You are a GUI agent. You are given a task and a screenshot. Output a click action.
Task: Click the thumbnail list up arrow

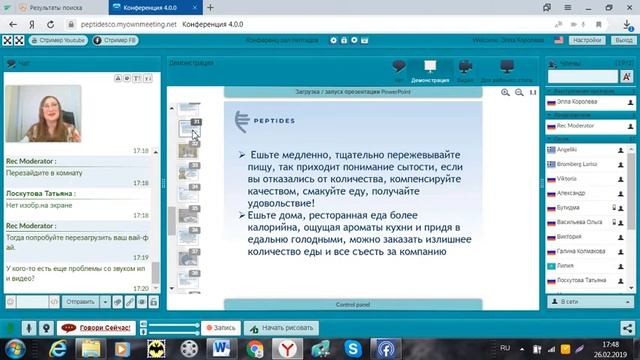click(172, 108)
